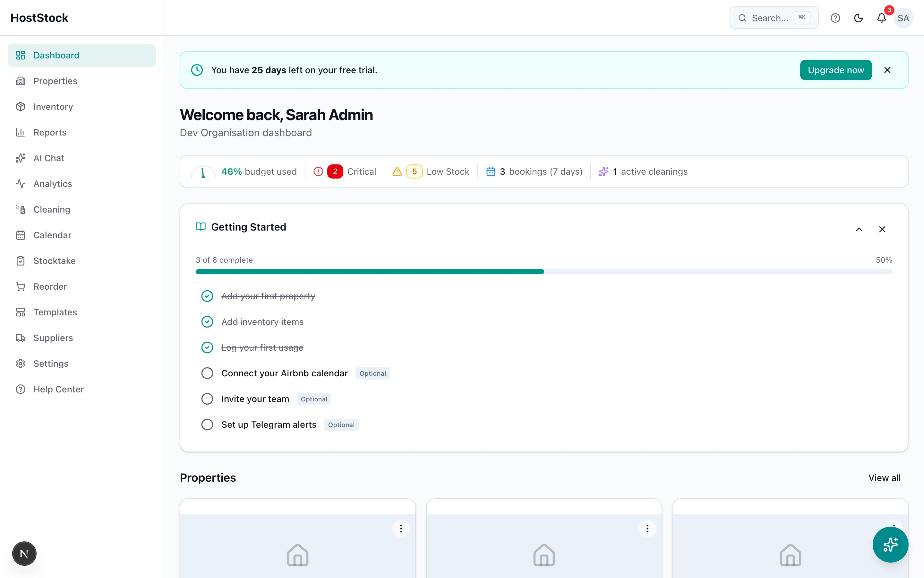Click 'Connect your Airbnb calendar' text

[285, 373]
